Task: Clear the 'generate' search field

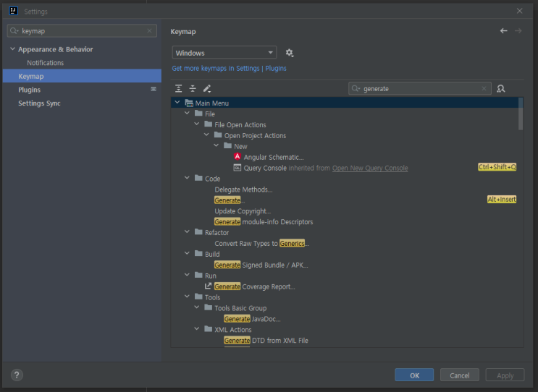Action: 484,88
